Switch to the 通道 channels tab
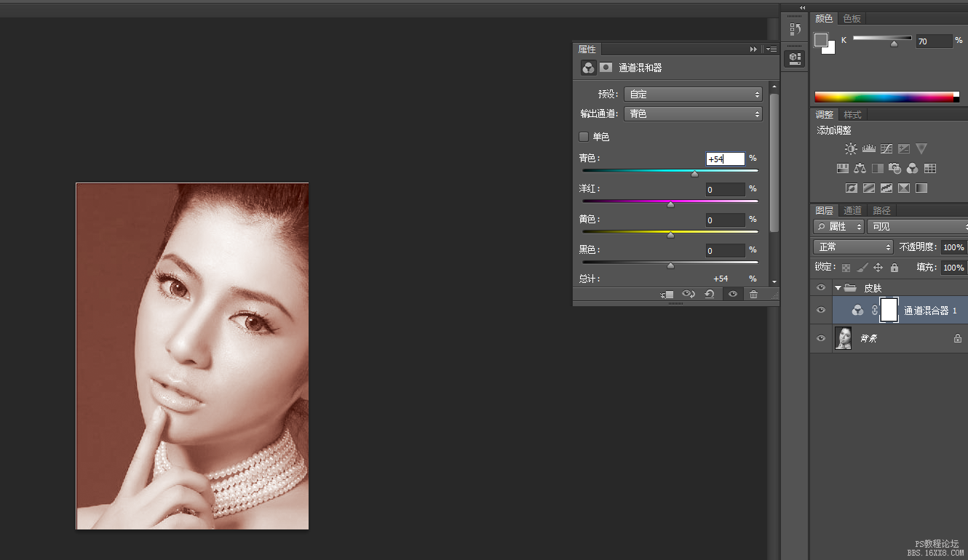The width and height of the screenshot is (968, 560). [852, 211]
